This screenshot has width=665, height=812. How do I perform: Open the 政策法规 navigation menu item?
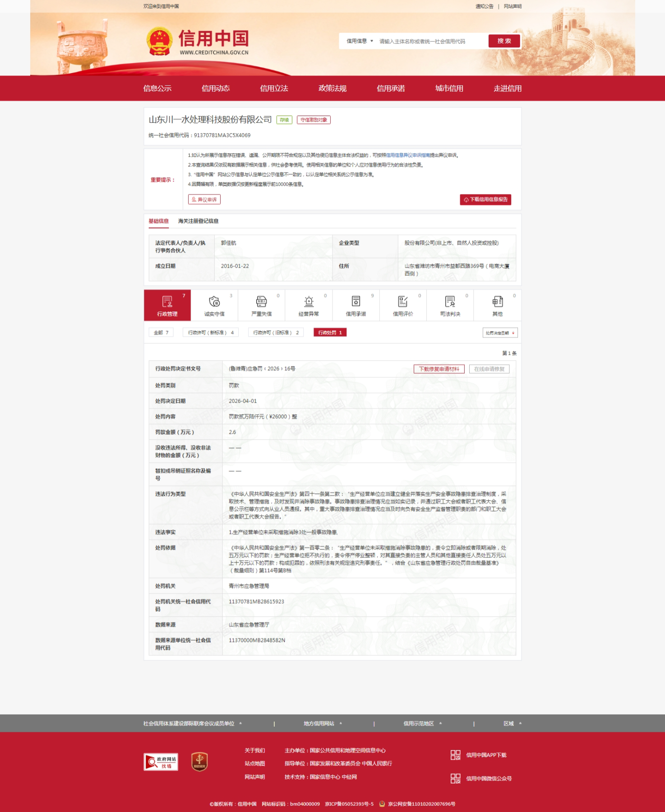[332, 88]
